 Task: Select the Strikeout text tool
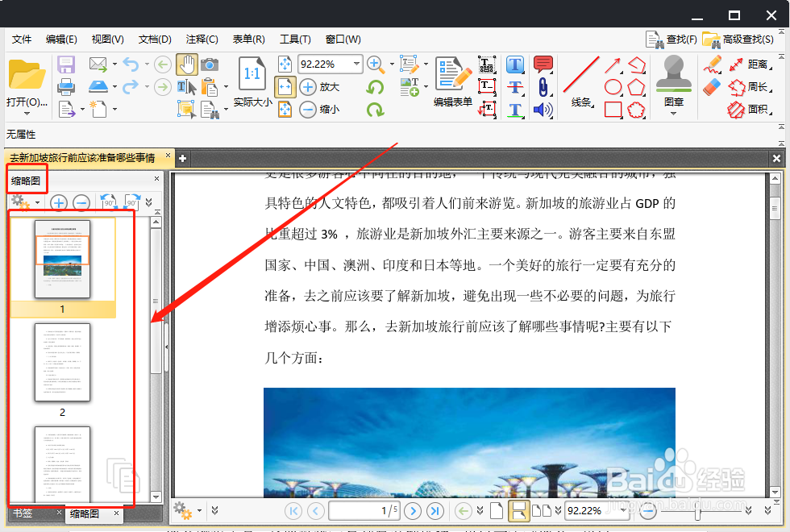515,87
